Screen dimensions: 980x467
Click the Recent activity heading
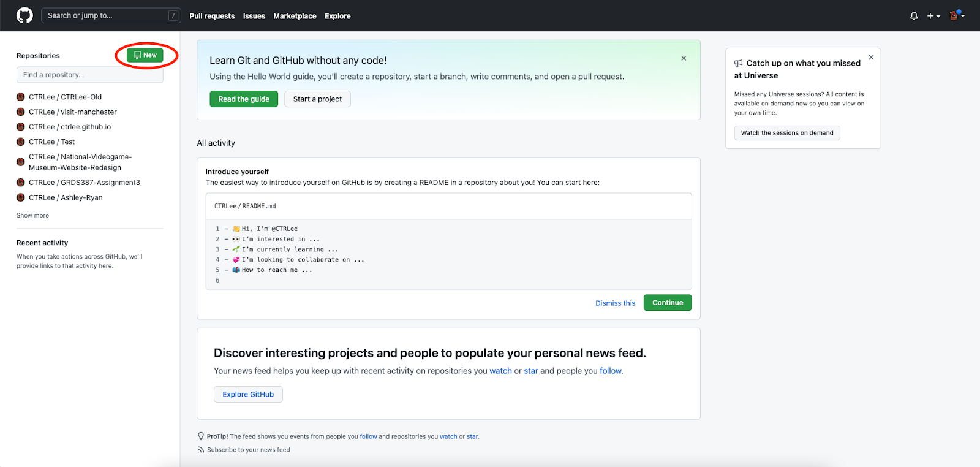pos(42,243)
